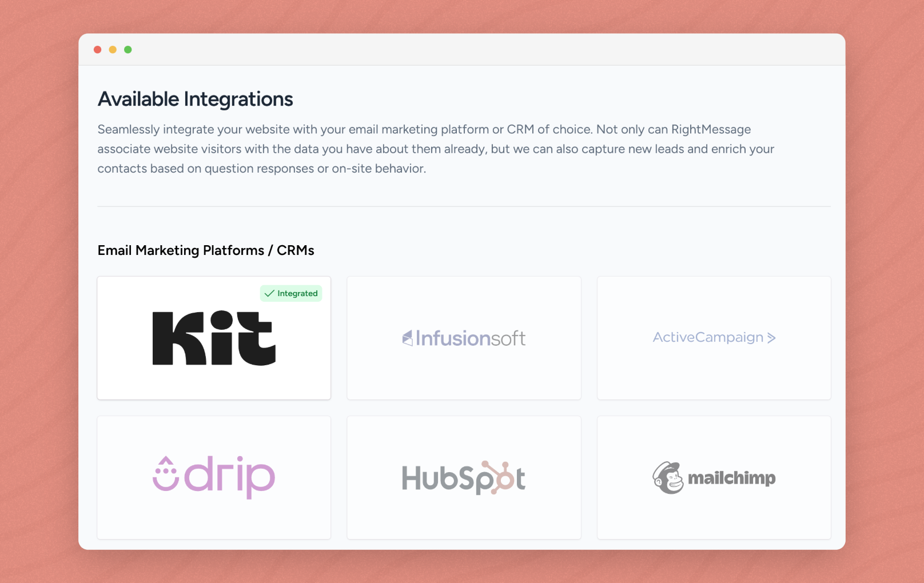Click the yellow minimize window dot
The width and height of the screenshot is (924, 583).
(x=113, y=50)
